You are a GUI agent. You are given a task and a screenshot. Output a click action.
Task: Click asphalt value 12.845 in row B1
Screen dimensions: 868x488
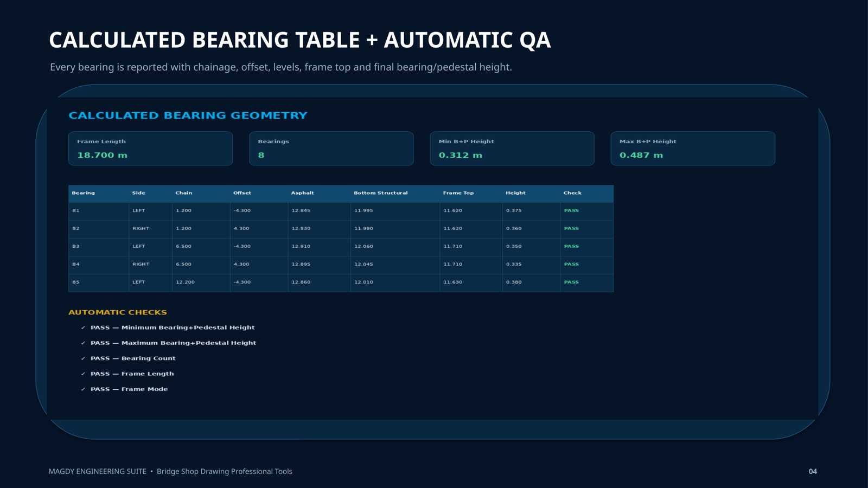301,210
